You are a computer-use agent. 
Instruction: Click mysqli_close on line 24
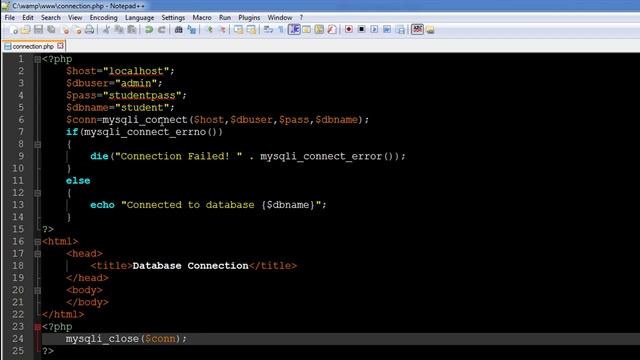tap(102, 339)
